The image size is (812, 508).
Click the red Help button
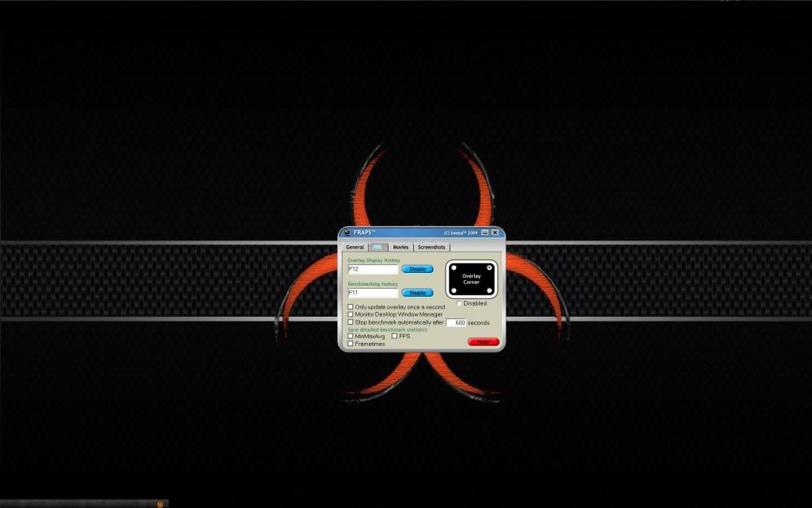483,342
